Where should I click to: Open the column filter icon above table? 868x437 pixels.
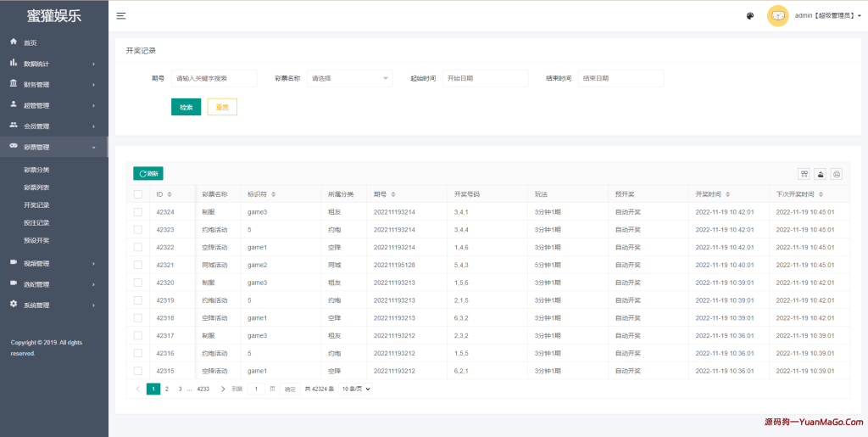(804, 174)
